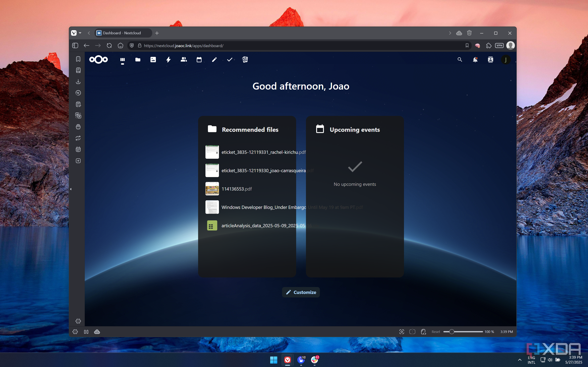Open Windows Start menu
This screenshot has width=588, height=367.
(x=274, y=360)
